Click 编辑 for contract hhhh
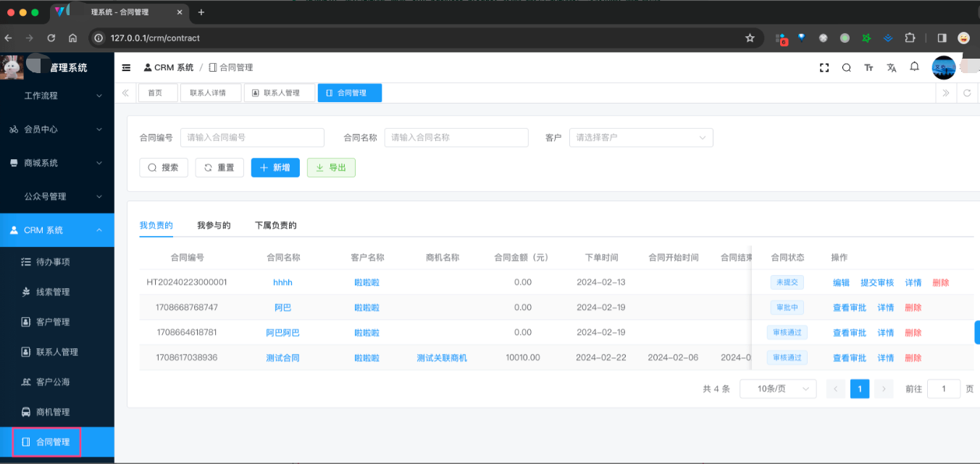The height and width of the screenshot is (464, 980). pyautogui.click(x=841, y=283)
